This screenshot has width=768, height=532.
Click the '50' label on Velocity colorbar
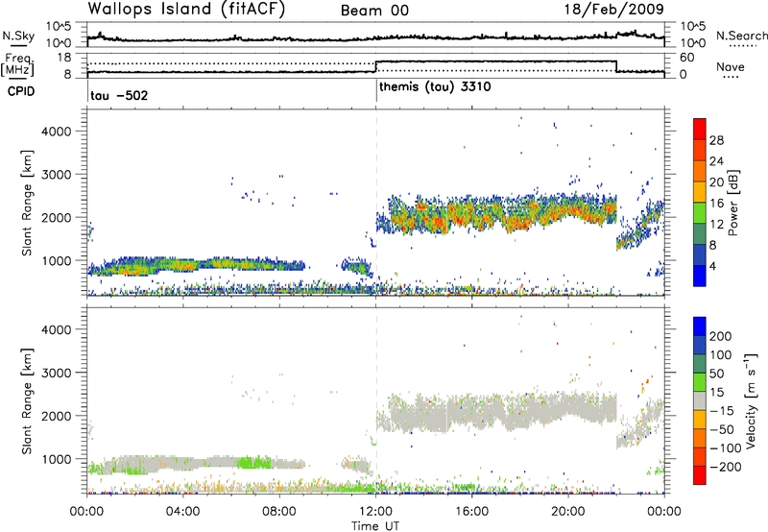(717, 374)
